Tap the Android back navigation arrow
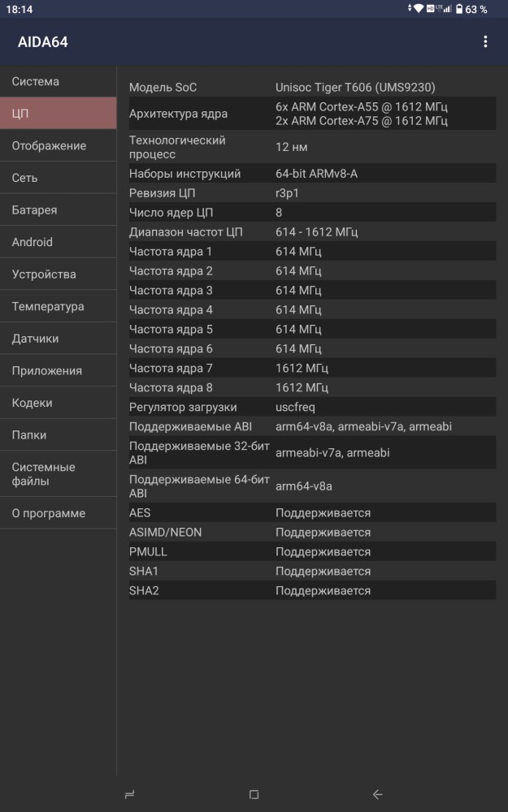Viewport: 508px width, 812px height. [x=377, y=794]
